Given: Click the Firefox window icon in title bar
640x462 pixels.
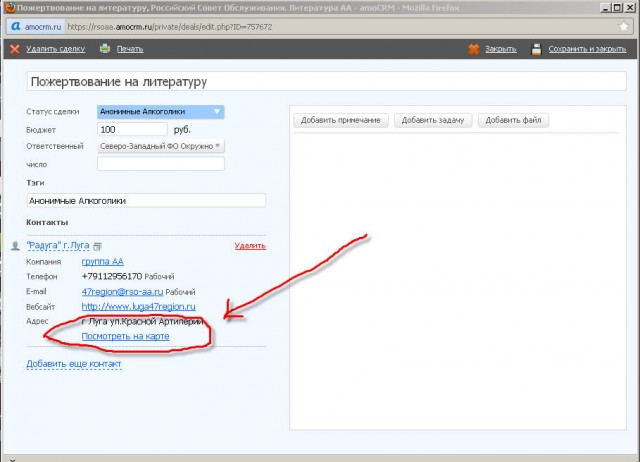Looking at the screenshot, I should coord(9,8).
